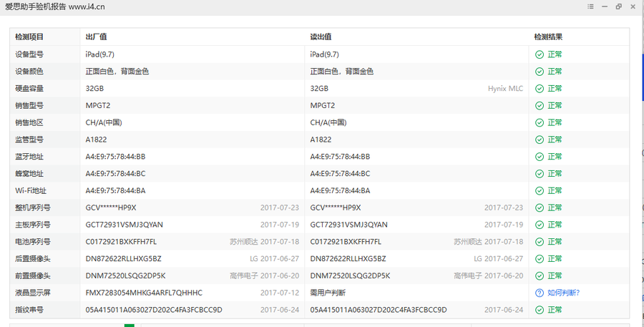Click question mark icon beside 如何判断?
This screenshot has height=327, width=644.
click(540, 293)
